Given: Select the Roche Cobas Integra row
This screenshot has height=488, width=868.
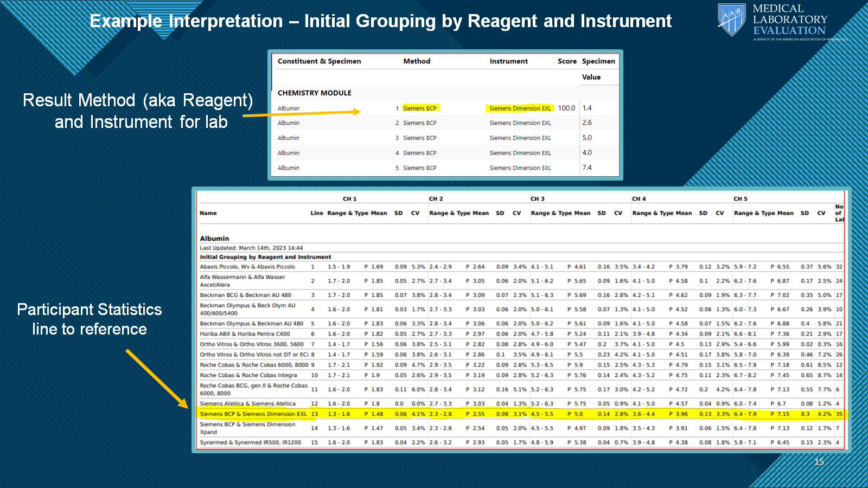Looking at the screenshot, I should 248,375.
